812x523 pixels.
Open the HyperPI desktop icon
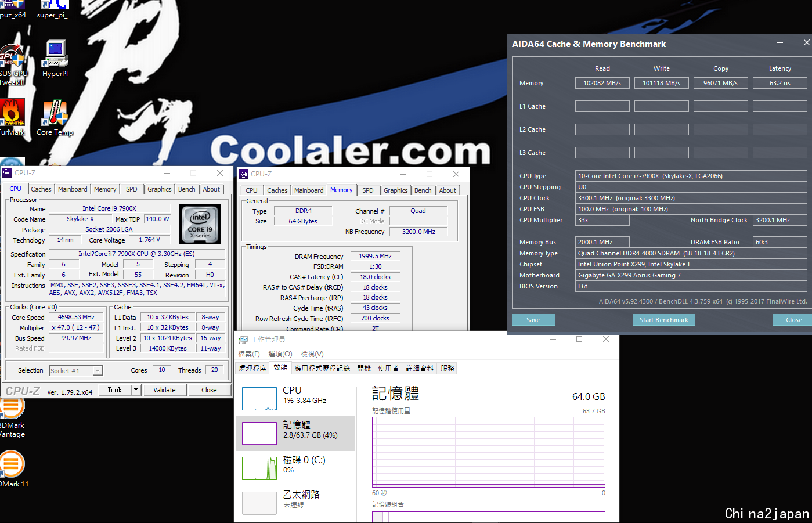[55, 55]
